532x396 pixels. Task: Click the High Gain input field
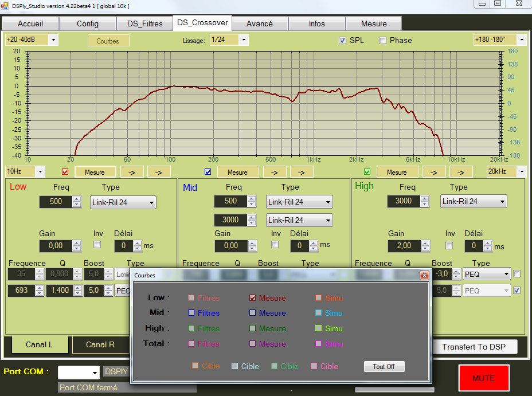[403, 245]
